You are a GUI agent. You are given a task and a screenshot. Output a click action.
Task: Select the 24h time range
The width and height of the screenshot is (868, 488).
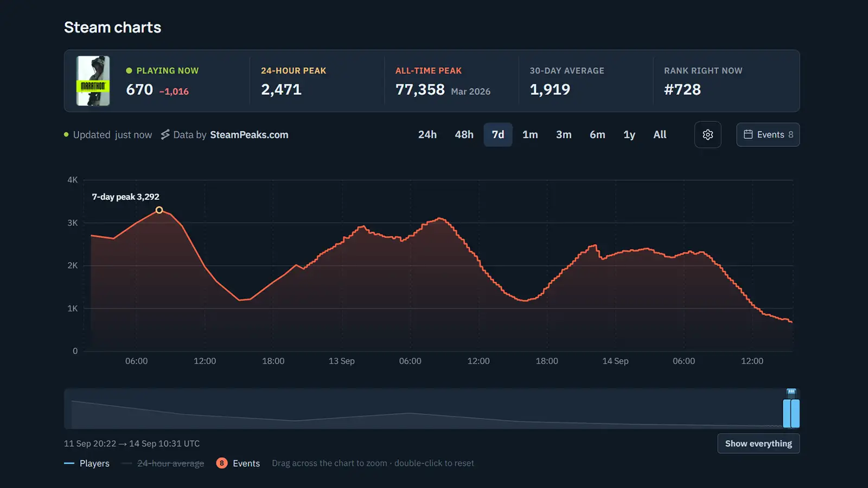click(x=427, y=134)
